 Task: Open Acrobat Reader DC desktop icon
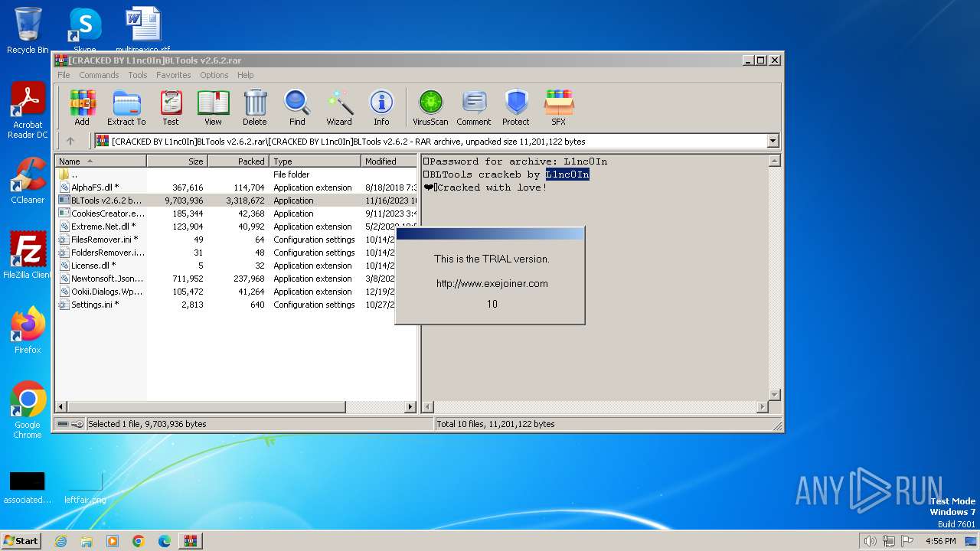click(28, 111)
